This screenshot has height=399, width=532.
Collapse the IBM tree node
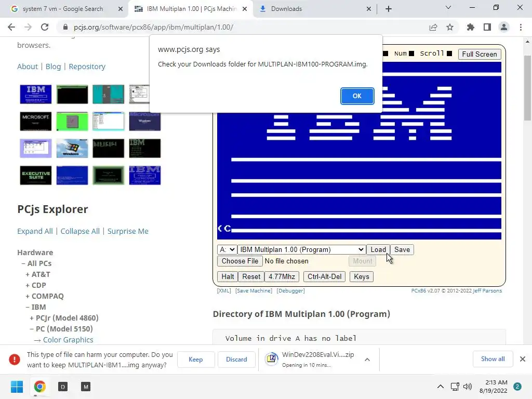point(28,307)
